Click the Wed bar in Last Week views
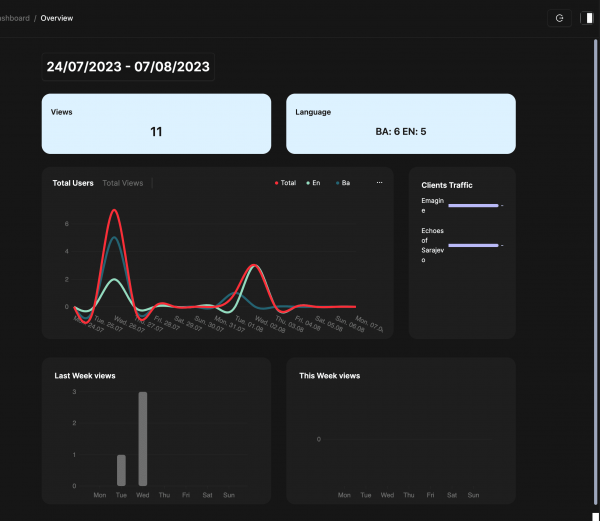This screenshot has height=521, width=600. [x=143, y=439]
